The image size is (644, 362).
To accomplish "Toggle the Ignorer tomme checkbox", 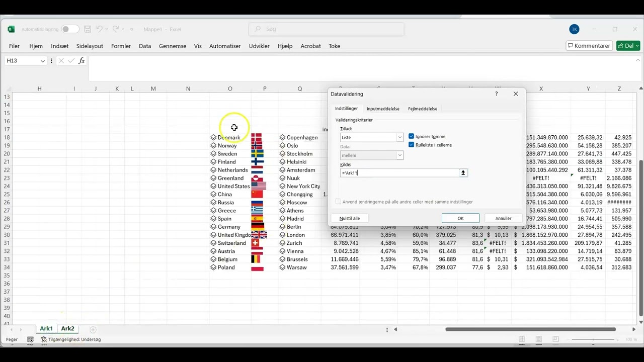I will pos(411,136).
